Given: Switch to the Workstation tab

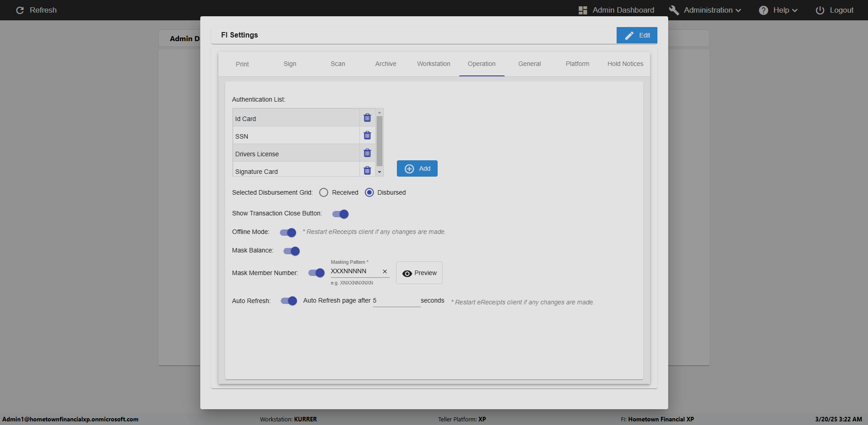Looking at the screenshot, I should tap(434, 64).
